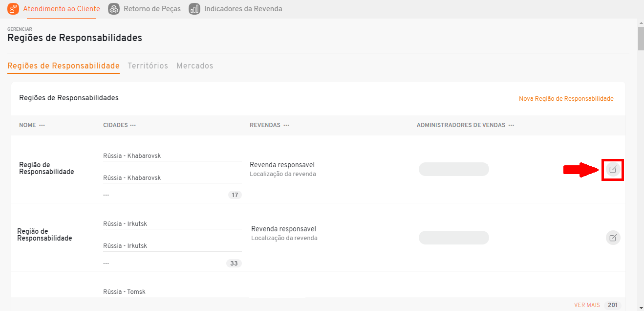Image resolution: width=644 pixels, height=311 pixels.
Task: Expand the Khabarovsk cities list with count 17
Action: pos(235,195)
